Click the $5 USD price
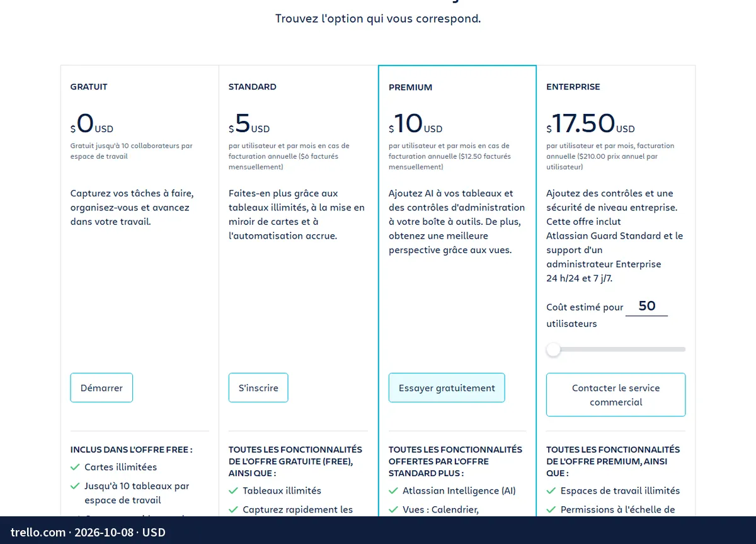The height and width of the screenshot is (544, 756). click(249, 123)
